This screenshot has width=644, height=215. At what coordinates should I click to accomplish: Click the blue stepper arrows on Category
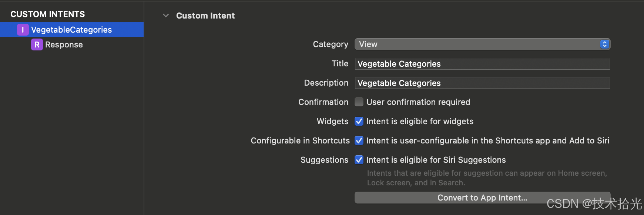click(604, 44)
